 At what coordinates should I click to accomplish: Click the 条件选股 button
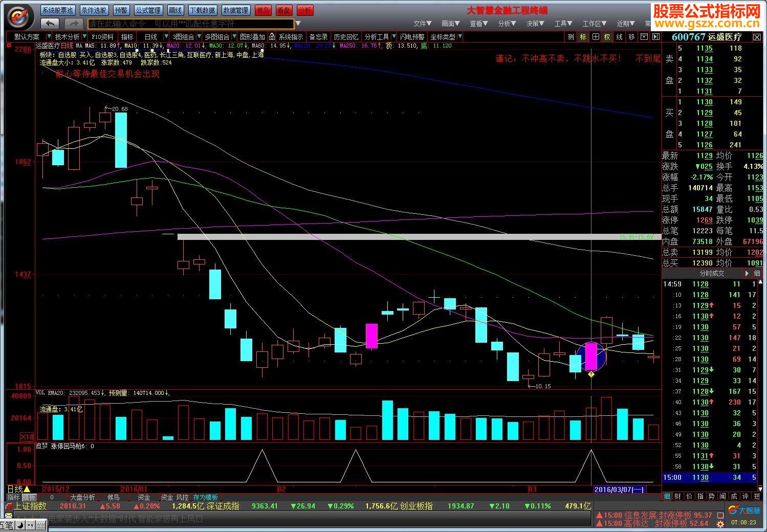[x=94, y=10]
